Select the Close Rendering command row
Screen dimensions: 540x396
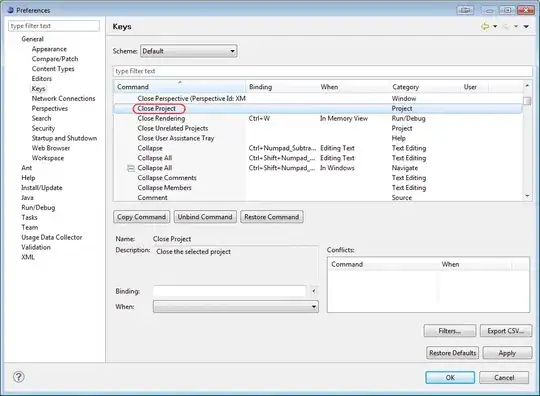(318, 118)
